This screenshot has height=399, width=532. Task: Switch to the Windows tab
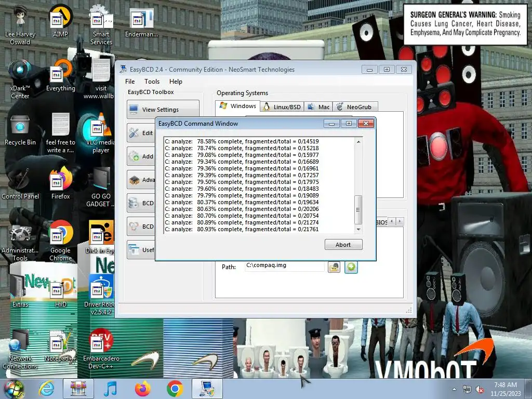pyautogui.click(x=238, y=106)
